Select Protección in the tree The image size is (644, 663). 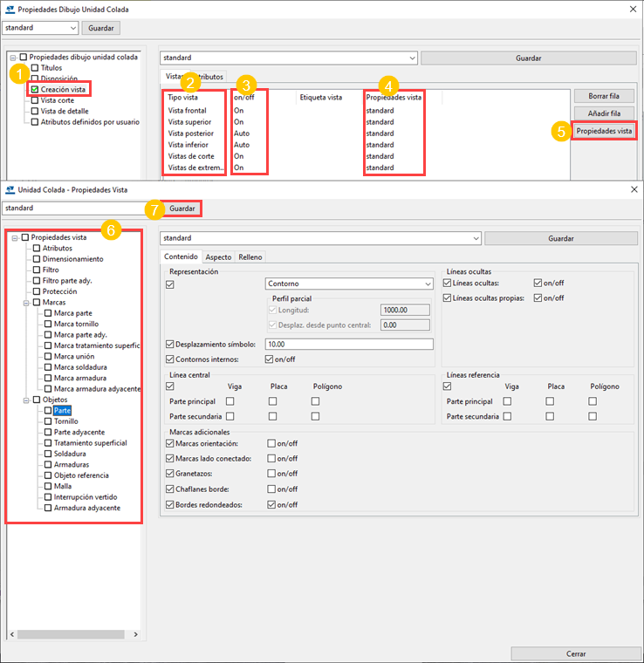(x=59, y=291)
